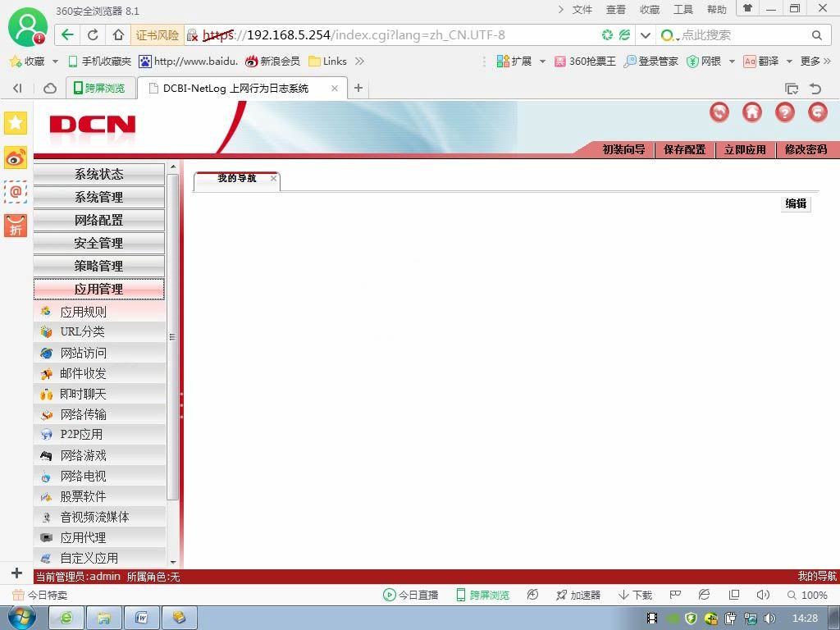Expand the 系统状态 menu section
Viewport: 840px width, 630px height.
[x=99, y=174]
